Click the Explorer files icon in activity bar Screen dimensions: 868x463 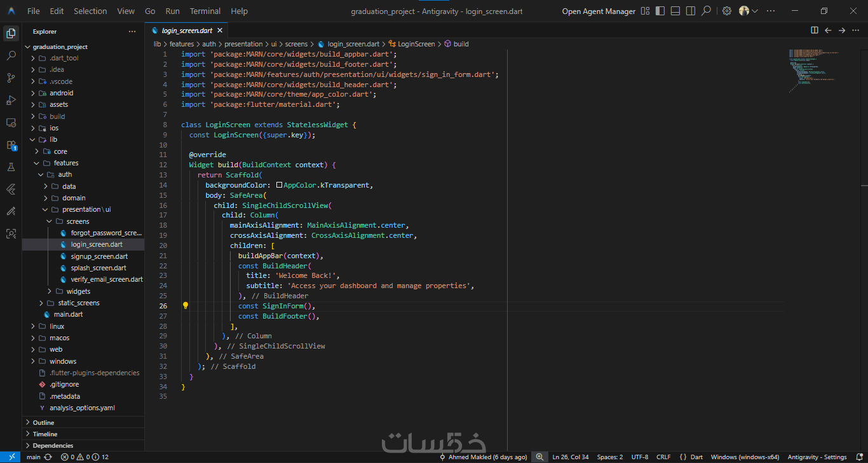(x=11, y=33)
